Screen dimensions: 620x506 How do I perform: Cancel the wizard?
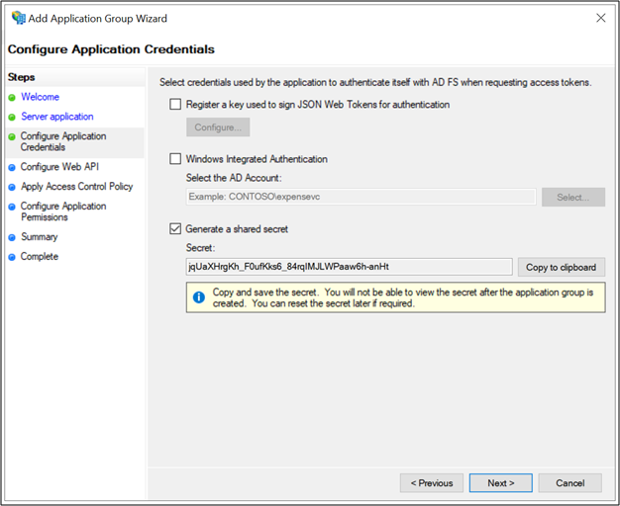[x=570, y=483]
